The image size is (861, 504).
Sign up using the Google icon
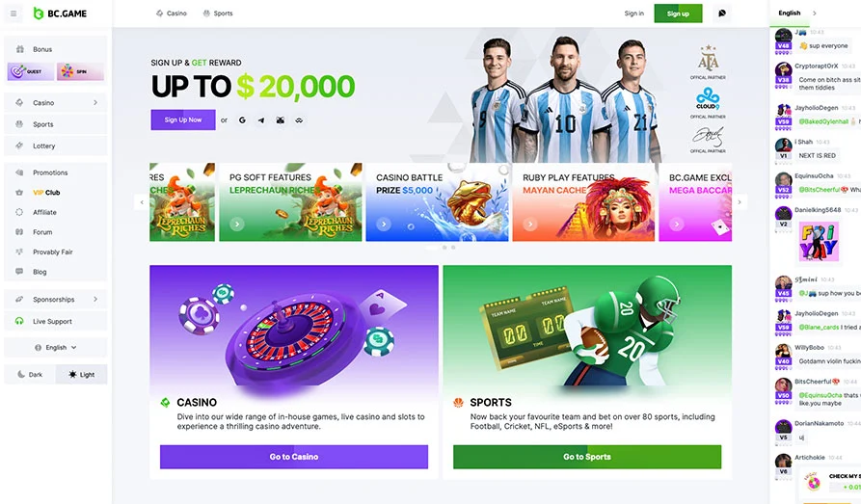point(242,120)
